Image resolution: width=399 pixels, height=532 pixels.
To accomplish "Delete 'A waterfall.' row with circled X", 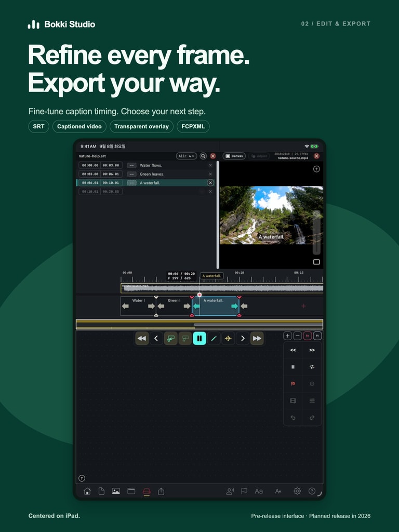I will pyautogui.click(x=210, y=182).
